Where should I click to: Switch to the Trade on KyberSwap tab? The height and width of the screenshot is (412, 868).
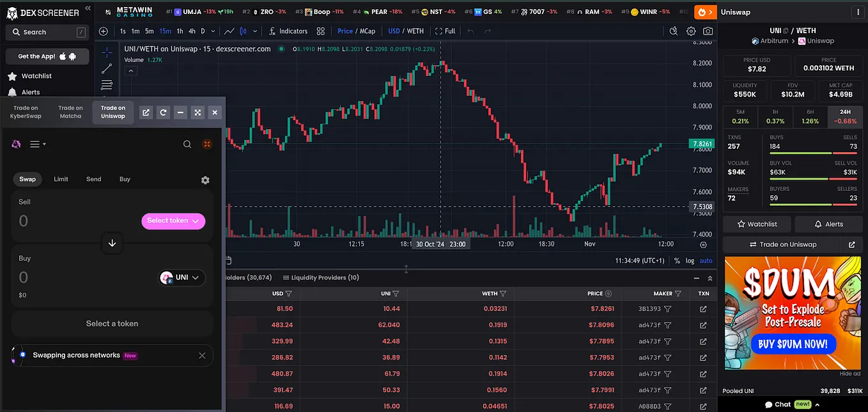(26, 112)
